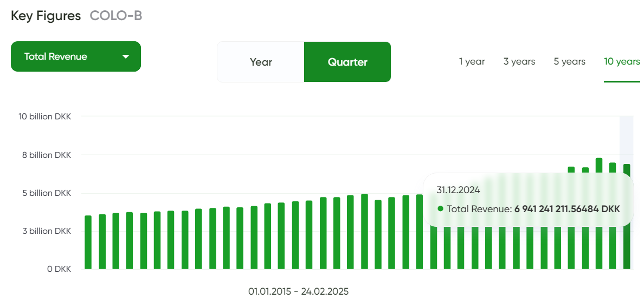Click the 5 billion DKK axis label
This screenshot has width=644, height=305.
tap(47, 193)
